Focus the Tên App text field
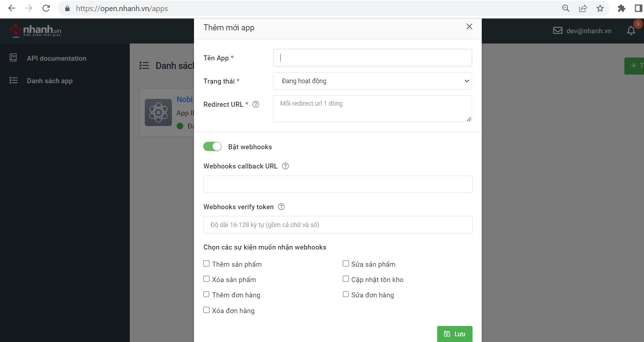 (x=372, y=58)
